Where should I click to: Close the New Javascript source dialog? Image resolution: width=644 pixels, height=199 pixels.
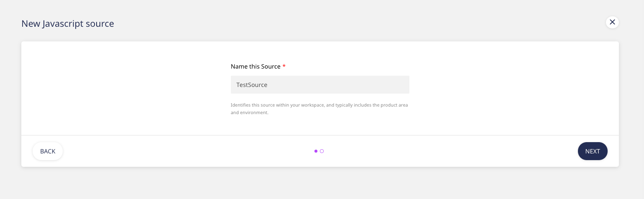[612, 23]
